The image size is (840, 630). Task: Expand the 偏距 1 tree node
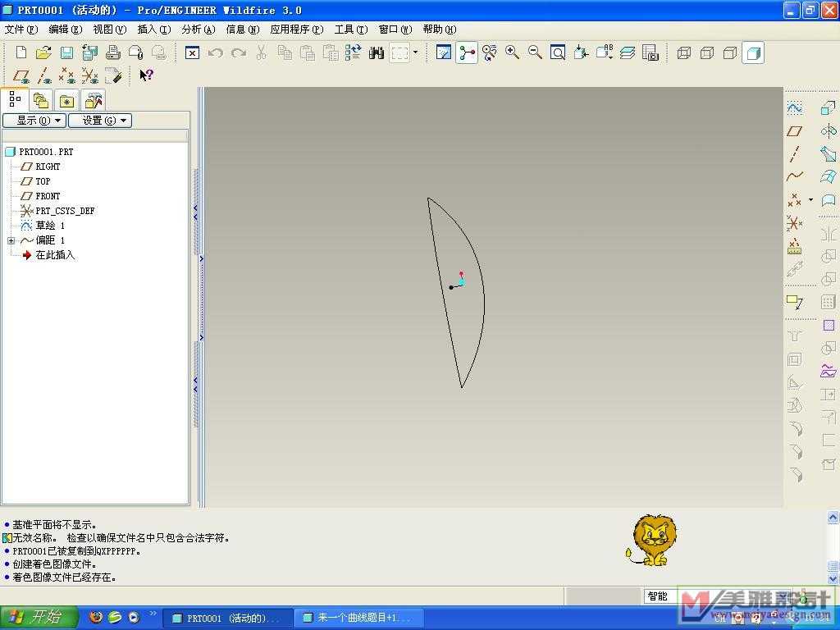click(x=11, y=240)
